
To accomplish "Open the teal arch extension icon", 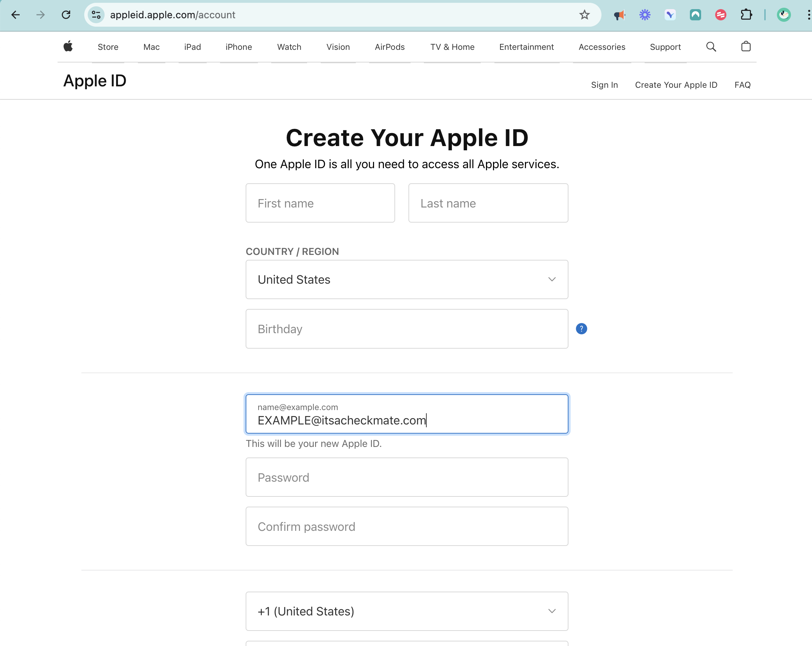I will point(695,15).
